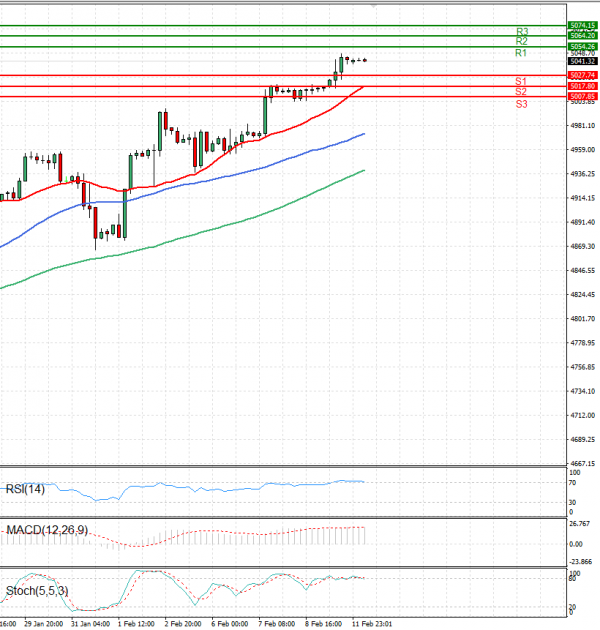Screen dimensions: 600x630
Task: Click the 26.767 MACD scale value
Action: (x=580, y=524)
